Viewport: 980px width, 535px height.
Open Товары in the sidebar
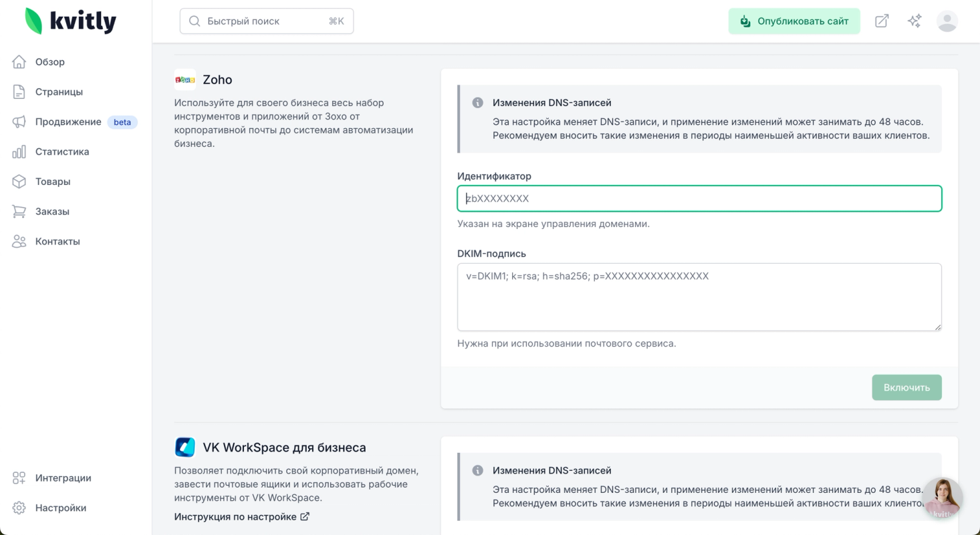click(x=53, y=182)
